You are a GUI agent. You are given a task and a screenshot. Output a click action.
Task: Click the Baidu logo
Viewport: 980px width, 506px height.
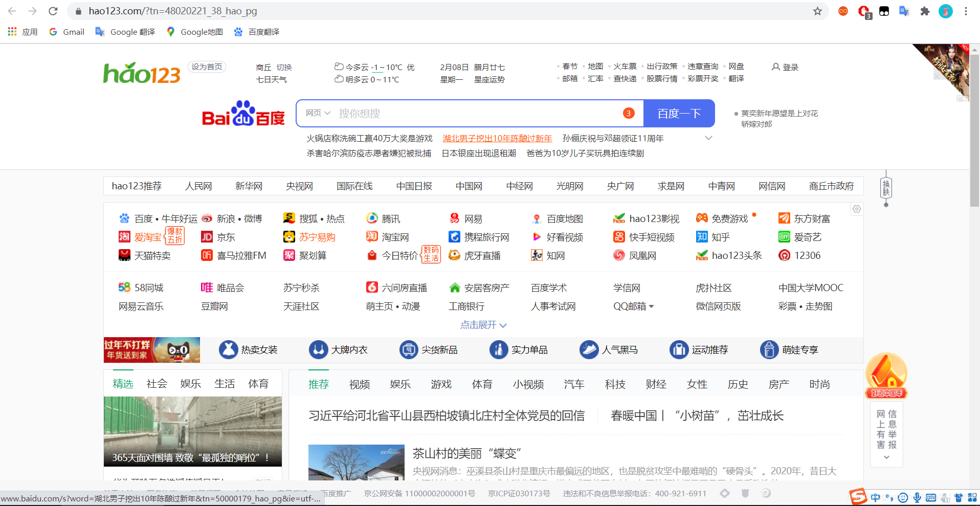(243, 113)
